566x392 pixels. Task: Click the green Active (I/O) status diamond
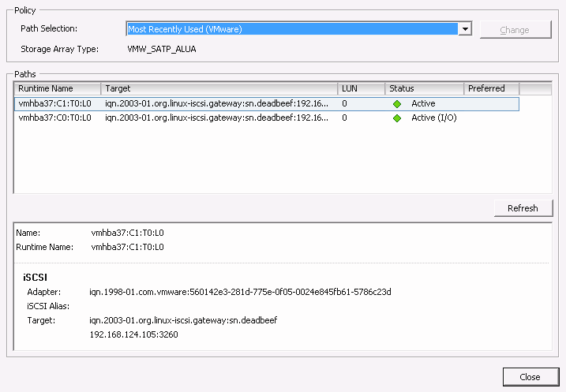(x=397, y=118)
